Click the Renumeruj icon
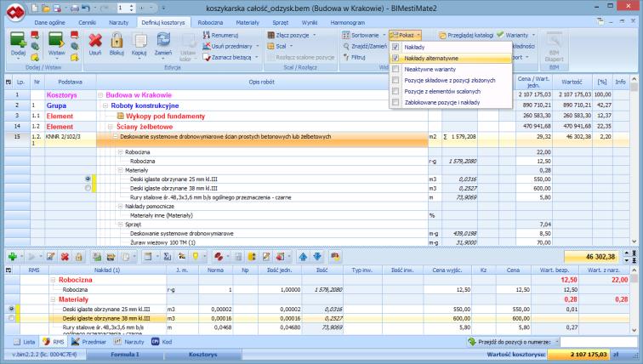The height and width of the screenshot is (364, 643). coord(207,35)
